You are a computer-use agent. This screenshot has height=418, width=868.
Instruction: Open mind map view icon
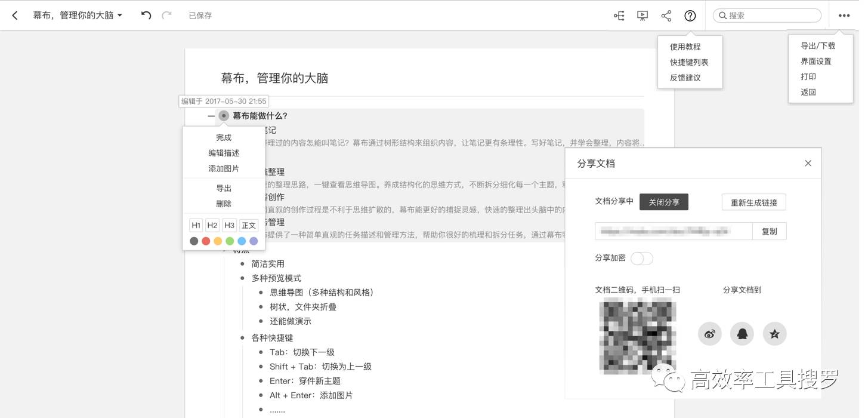click(619, 16)
